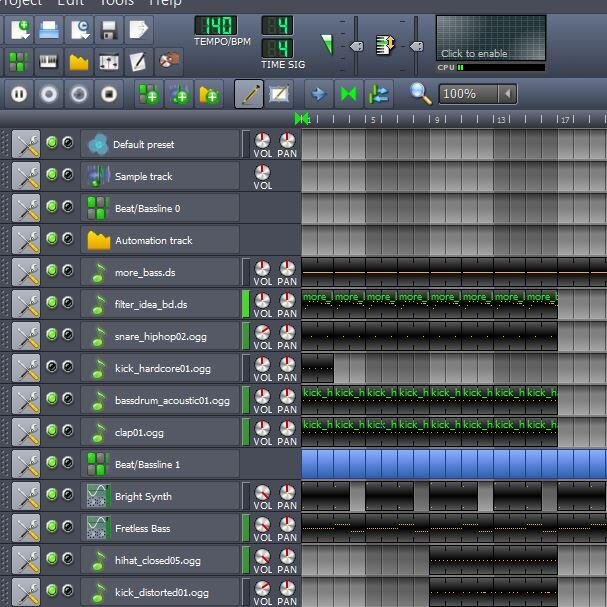This screenshot has height=607, width=607.
Task: Open the kick_distorted01.ogg instrument button
Action: coord(160,592)
